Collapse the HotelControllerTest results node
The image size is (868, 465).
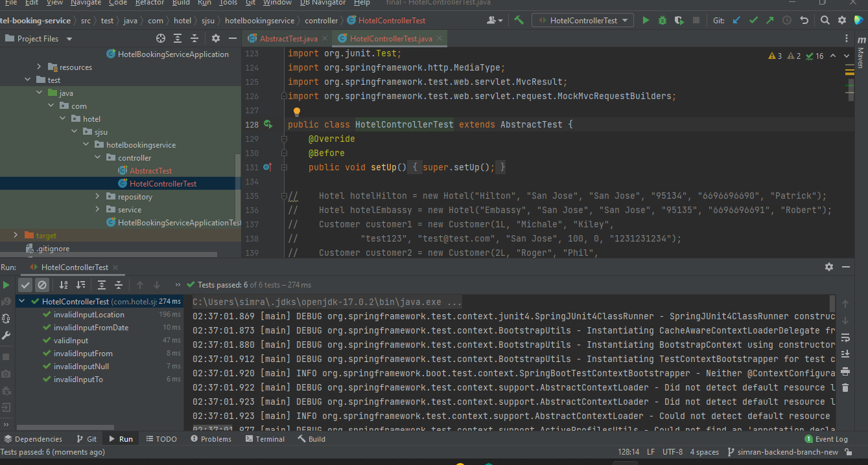click(x=21, y=301)
